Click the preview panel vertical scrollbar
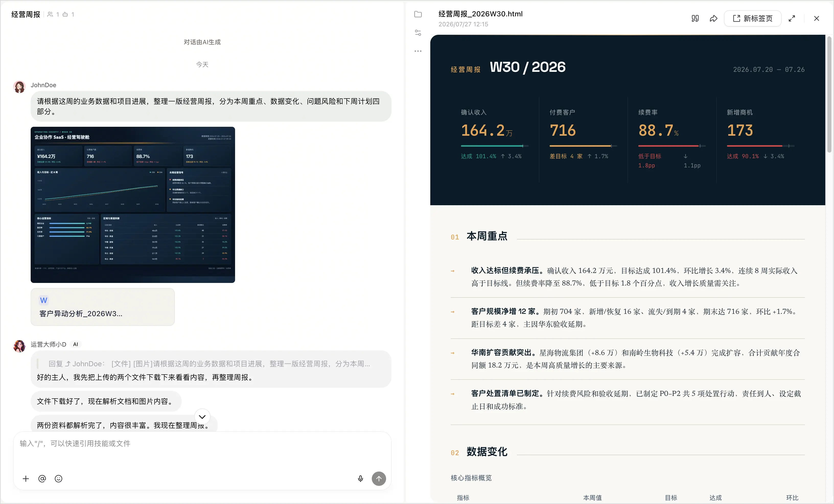834x504 pixels. pos(829,95)
